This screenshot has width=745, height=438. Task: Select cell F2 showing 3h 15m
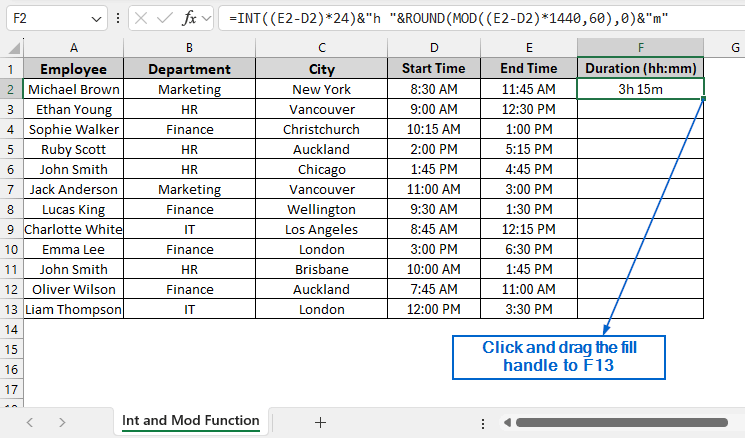(640, 89)
